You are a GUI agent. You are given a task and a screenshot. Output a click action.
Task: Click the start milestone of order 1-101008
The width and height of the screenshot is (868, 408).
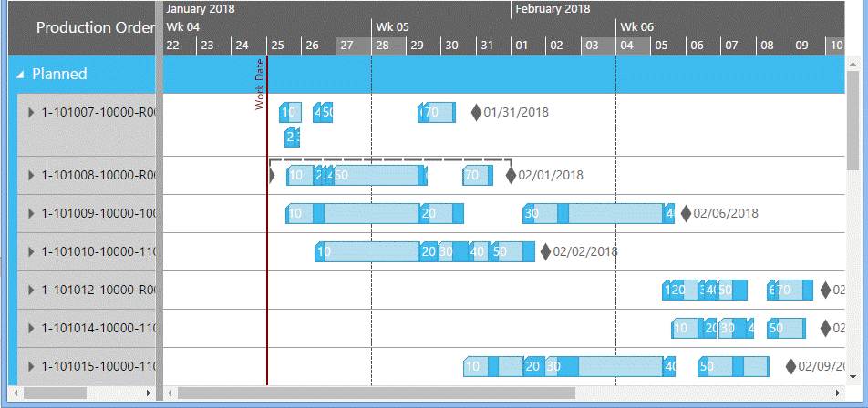272,175
